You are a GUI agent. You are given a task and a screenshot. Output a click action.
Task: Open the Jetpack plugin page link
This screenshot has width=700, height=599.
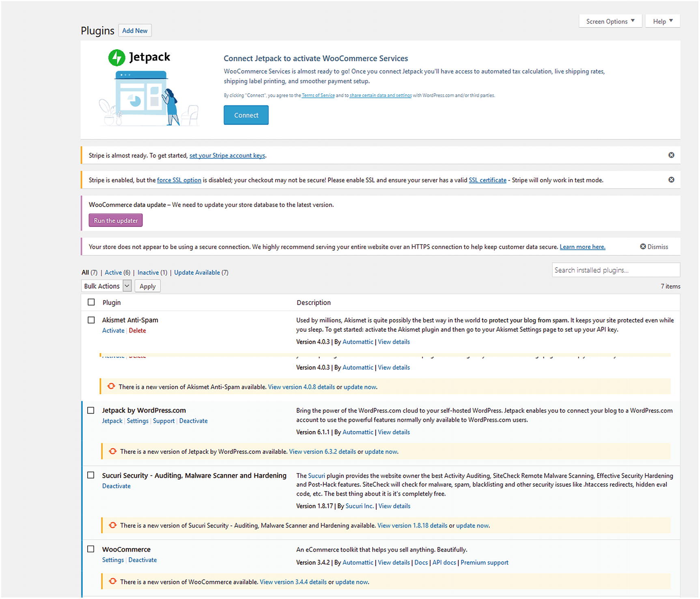coord(112,421)
